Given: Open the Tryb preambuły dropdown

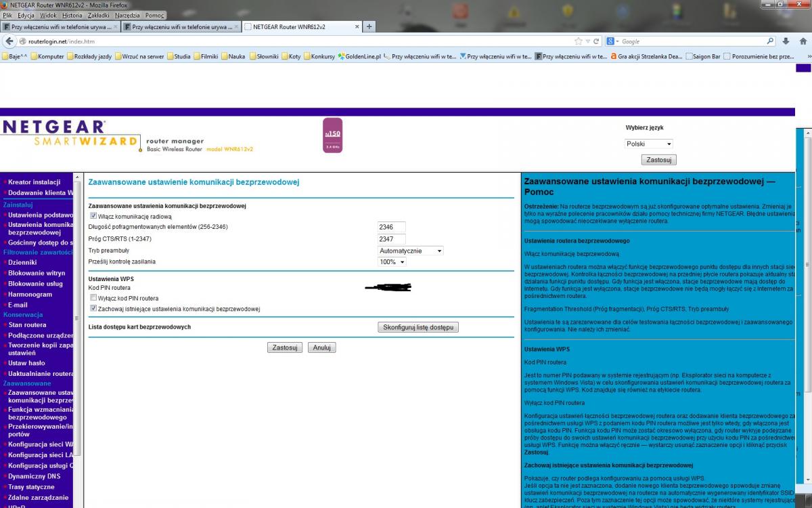Looking at the screenshot, I should click(x=411, y=251).
